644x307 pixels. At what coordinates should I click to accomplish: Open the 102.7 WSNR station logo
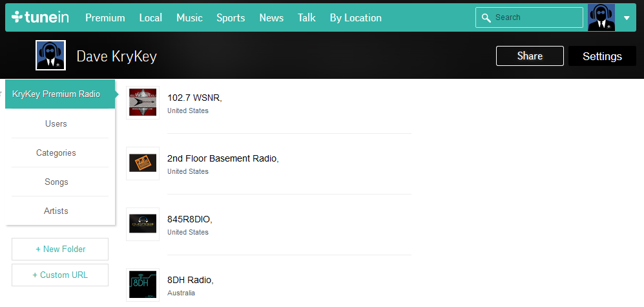tap(143, 103)
